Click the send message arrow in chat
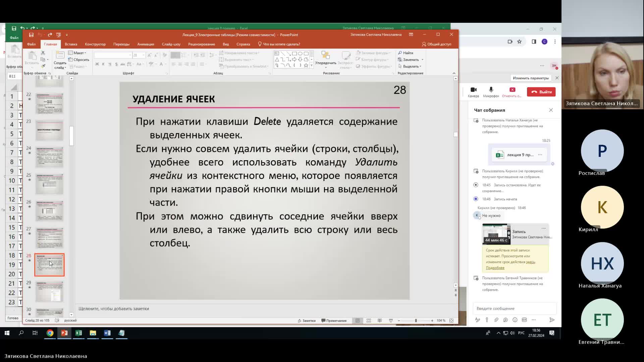The image size is (644, 362). point(552,320)
